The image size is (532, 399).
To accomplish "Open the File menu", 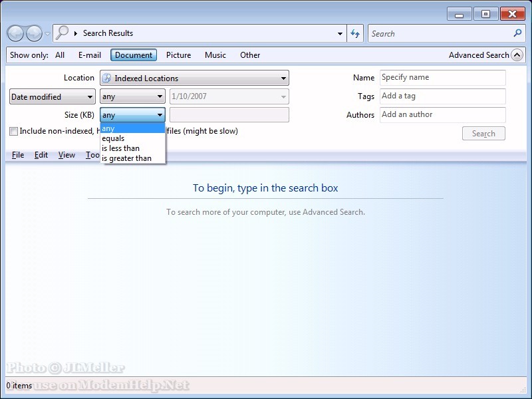I will (18, 155).
